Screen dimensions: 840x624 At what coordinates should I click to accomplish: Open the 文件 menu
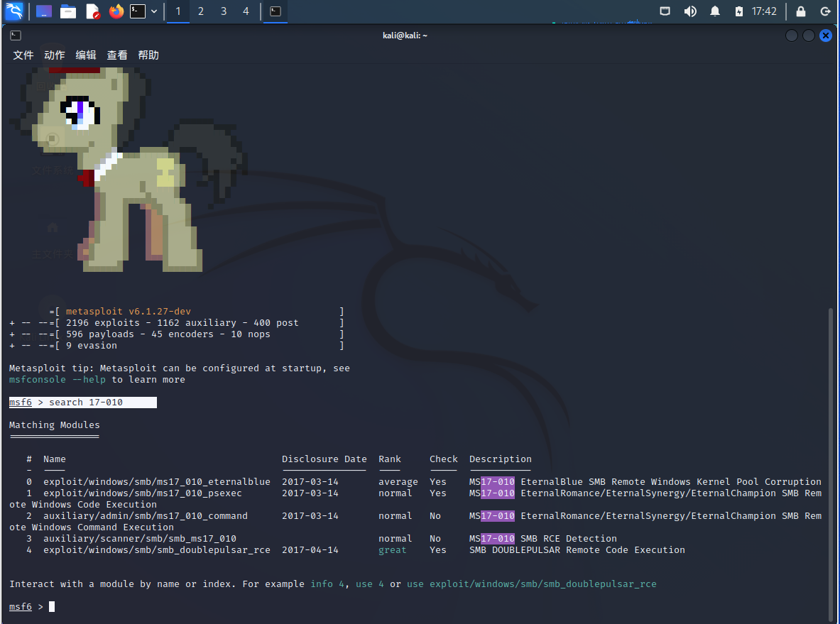pos(23,55)
